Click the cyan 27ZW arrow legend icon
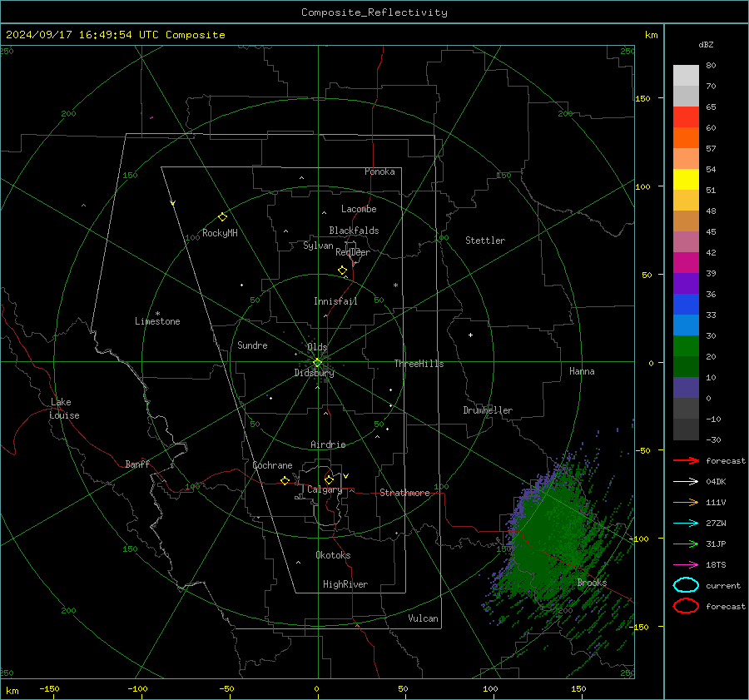This screenshot has width=749, height=700. [686, 524]
